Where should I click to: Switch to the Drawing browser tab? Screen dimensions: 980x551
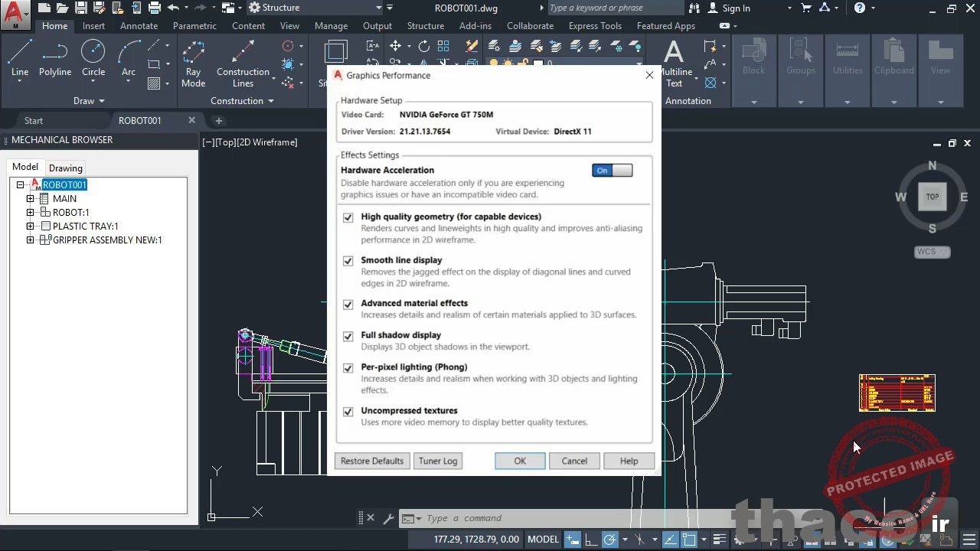point(66,168)
